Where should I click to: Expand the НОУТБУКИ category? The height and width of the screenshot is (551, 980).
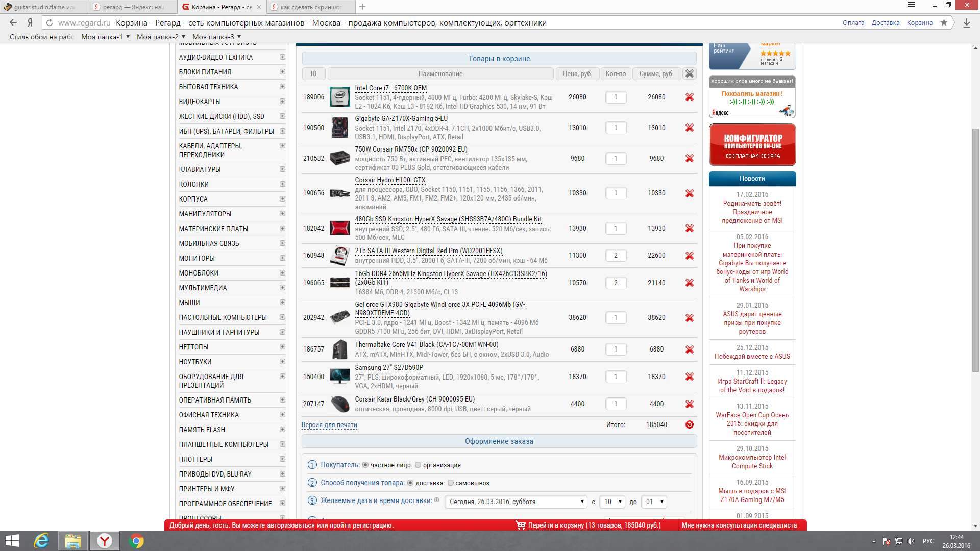pyautogui.click(x=282, y=361)
